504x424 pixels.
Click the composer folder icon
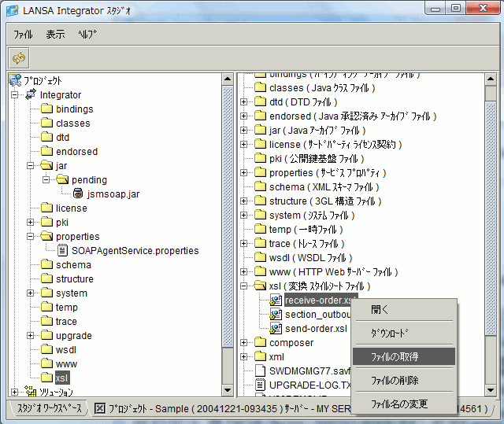coord(260,342)
